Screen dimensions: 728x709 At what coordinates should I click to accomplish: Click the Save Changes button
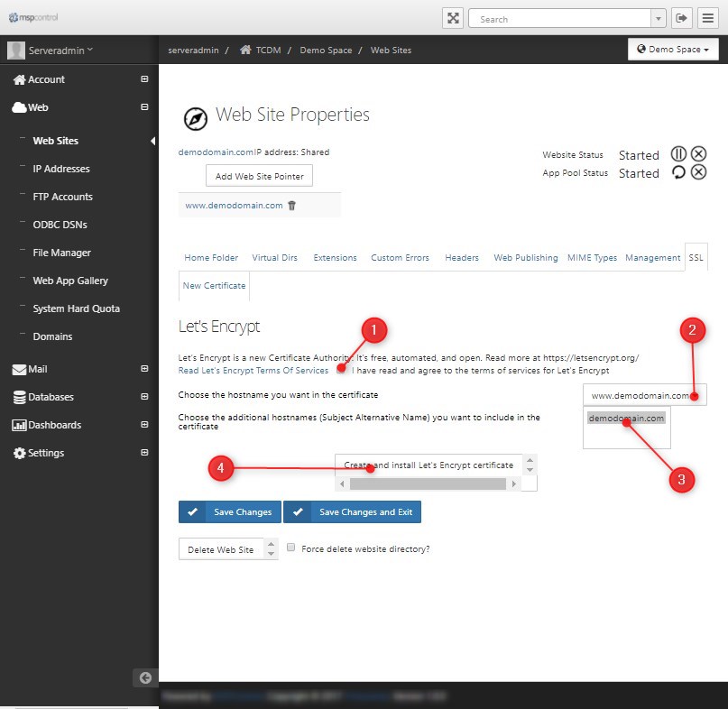[x=230, y=511]
